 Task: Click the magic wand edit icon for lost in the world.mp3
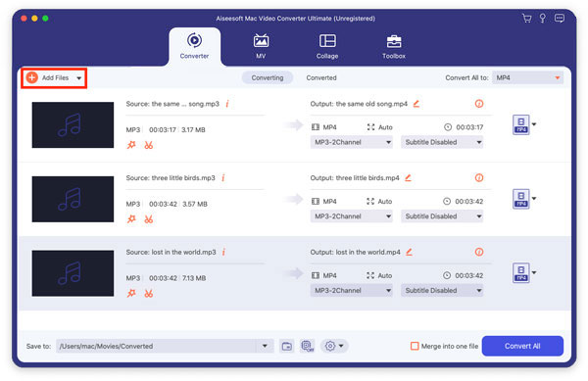(131, 293)
